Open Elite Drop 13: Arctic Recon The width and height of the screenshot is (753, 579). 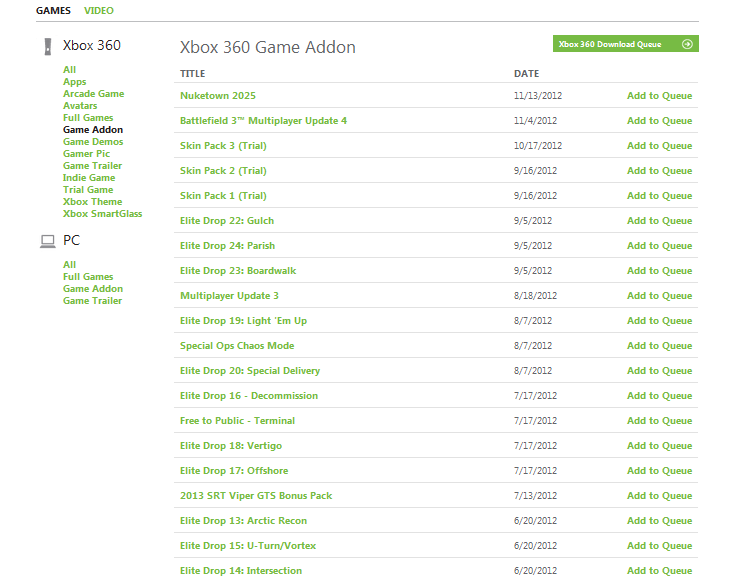[x=243, y=520]
